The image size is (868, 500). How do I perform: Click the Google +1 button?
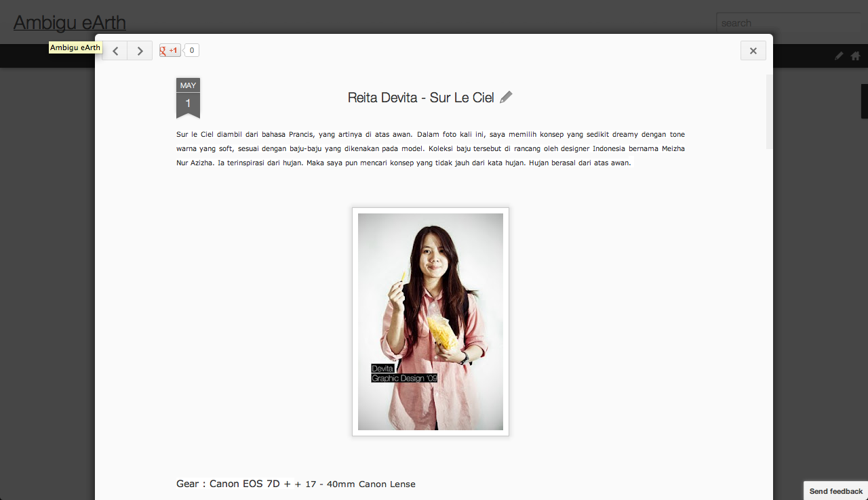[170, 50]
